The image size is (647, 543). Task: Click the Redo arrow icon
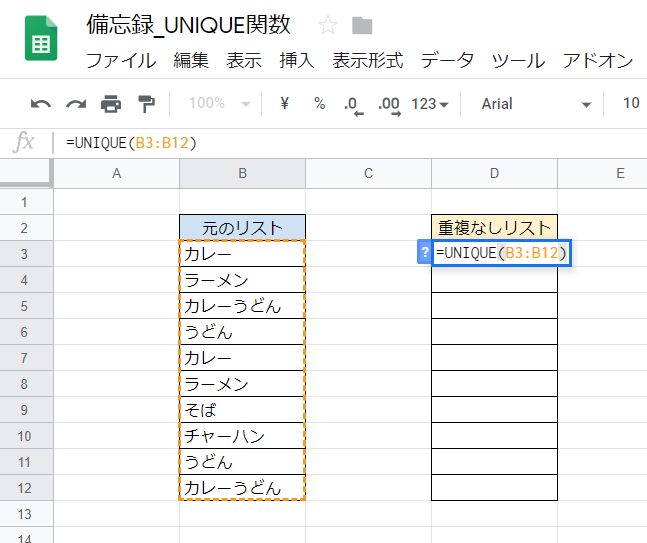(76, 104)
